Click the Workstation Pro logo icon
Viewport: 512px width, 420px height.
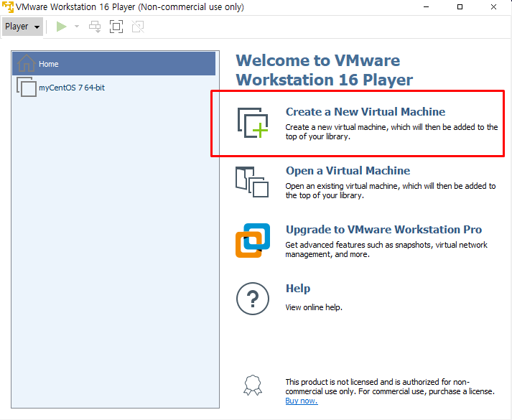[253, 241]
